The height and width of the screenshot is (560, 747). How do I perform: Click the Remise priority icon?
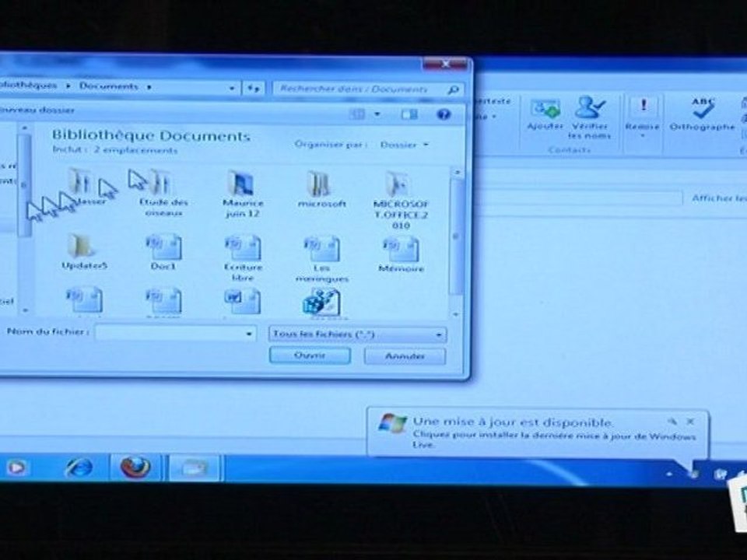click(644, 107)
